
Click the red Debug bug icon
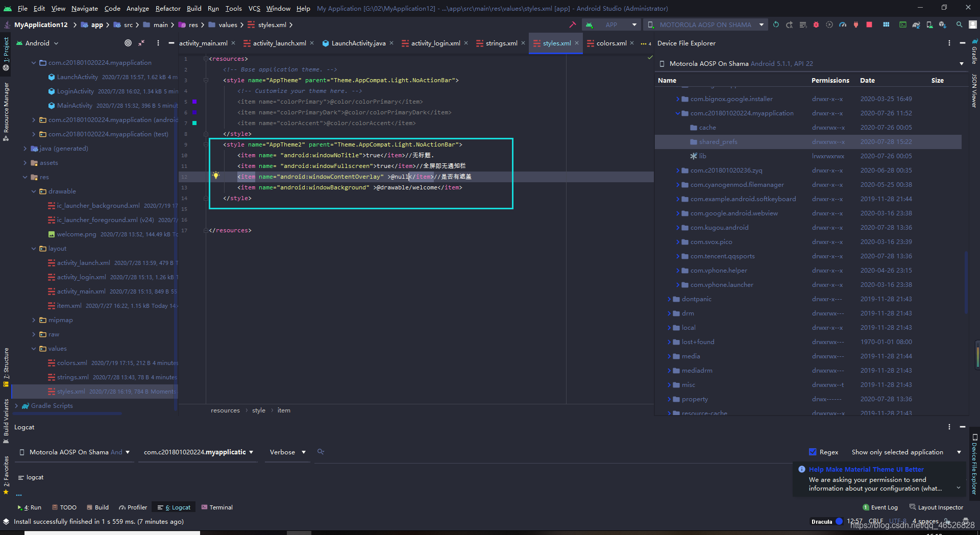click(816, 25)
